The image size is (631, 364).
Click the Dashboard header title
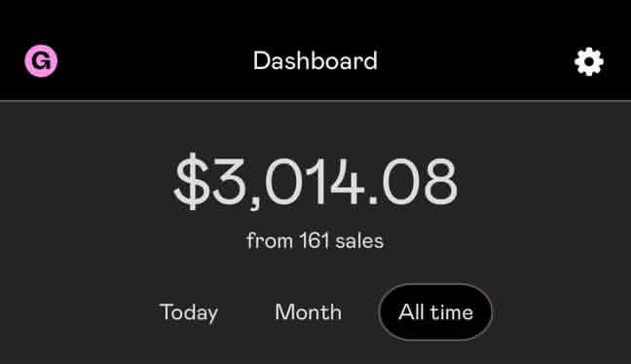pos(315,60)
